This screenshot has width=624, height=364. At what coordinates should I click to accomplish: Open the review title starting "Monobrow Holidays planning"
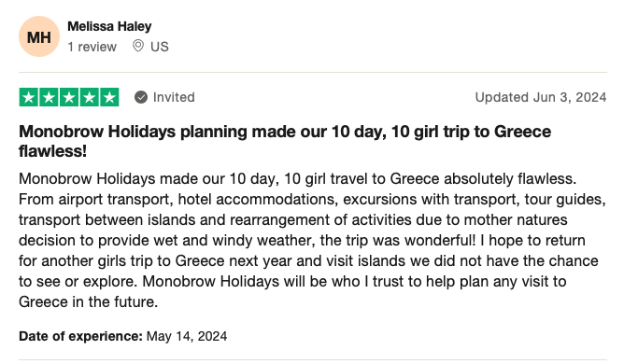(x=285, y=141)
